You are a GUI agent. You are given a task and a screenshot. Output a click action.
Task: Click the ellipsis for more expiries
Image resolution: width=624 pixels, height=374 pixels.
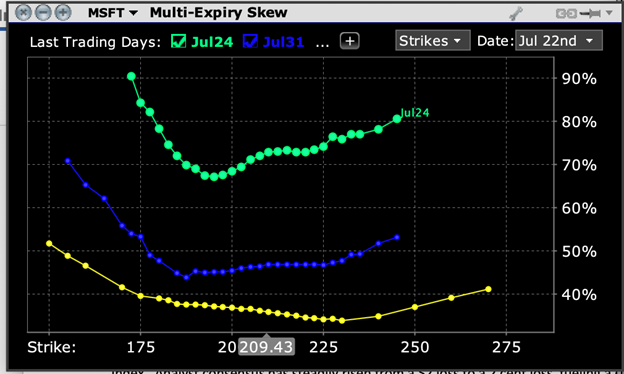click(x=322, y=44)
